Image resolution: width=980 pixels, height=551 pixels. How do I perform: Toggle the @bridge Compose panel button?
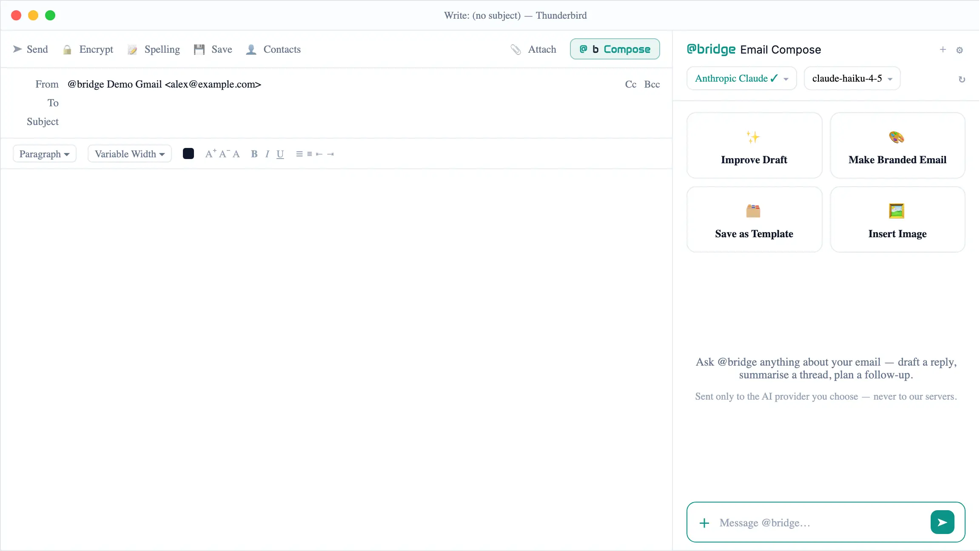pyautogui.click(x=615, y=49)
